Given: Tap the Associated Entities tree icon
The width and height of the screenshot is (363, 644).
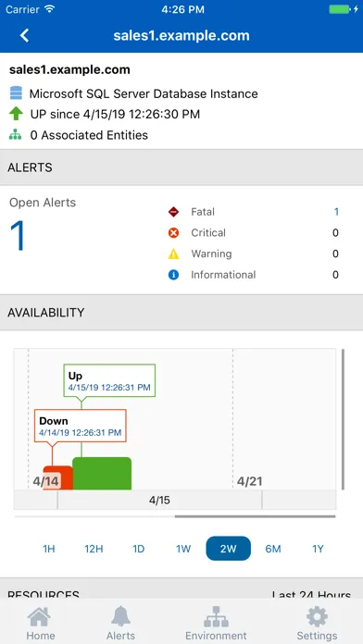Looking at the screenshot, I should coord(15,135).
